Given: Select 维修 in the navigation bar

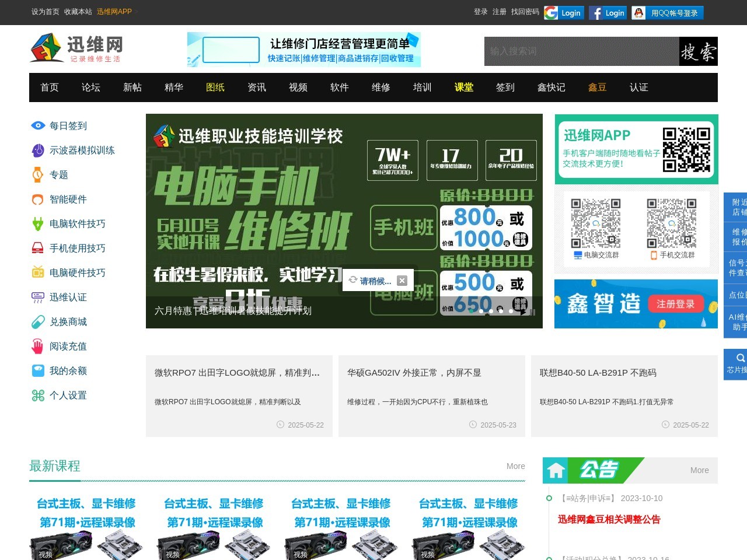Looking at the screenshot, I should [x=381, y=87].
